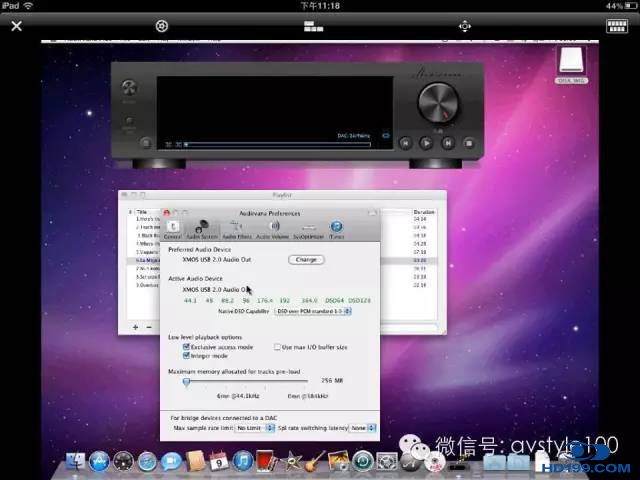Open System Preferences from the Dock
This screenshot has width=640, height=480.
click(x=387, y=462)
